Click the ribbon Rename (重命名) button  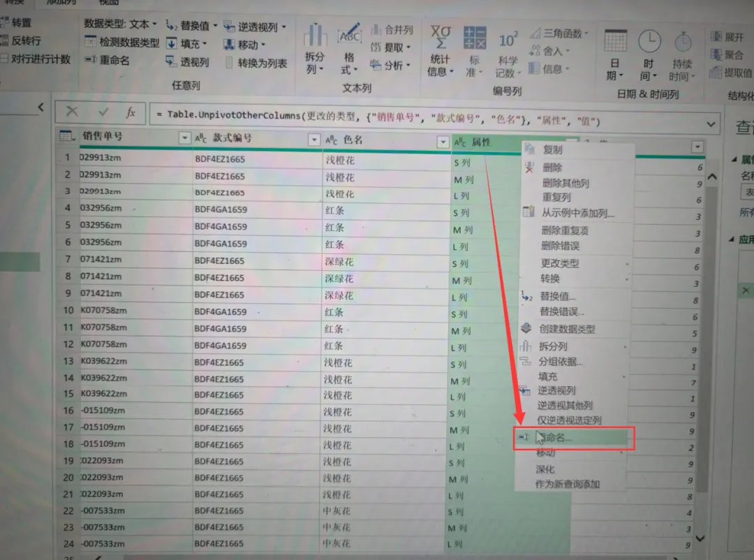pyautogui.click(x=108, y=61)
